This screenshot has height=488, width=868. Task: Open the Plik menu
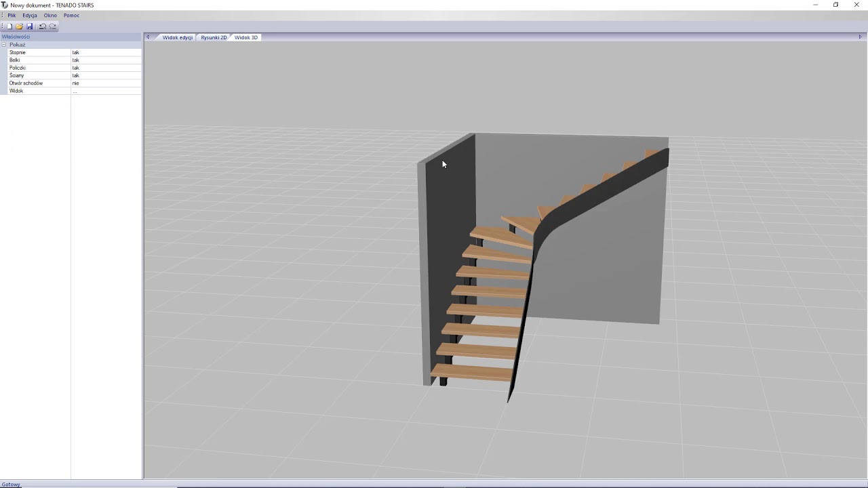click(x=12, y=16)
